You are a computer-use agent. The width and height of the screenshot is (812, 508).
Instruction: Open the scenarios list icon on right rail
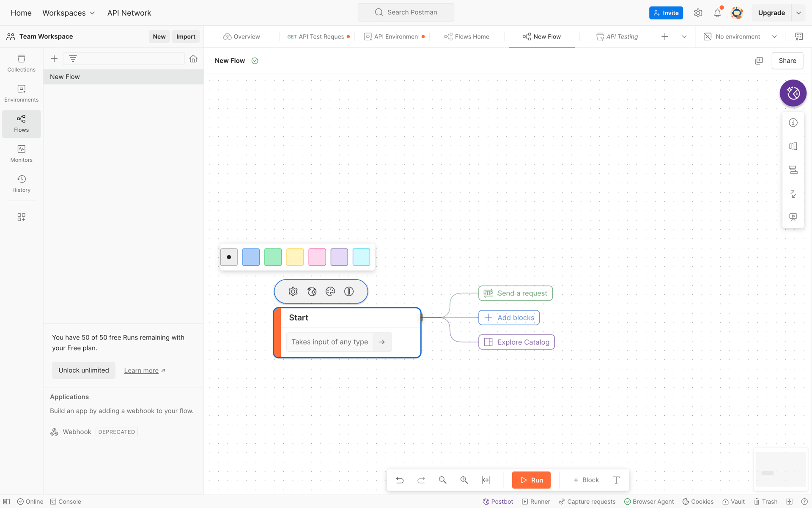793,170
